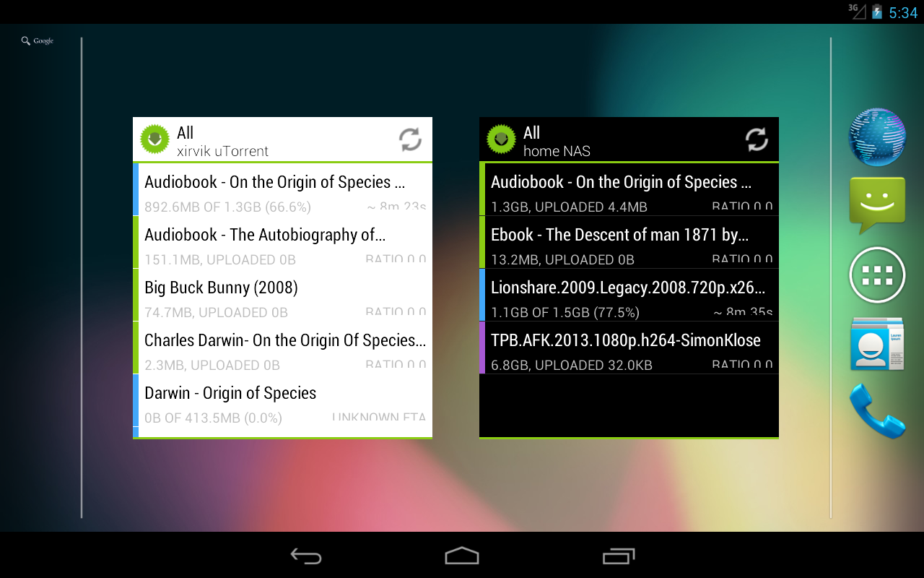The width and height of the screenshot is (924, 578).
Task: Refresh the xirvik uTorrent widget
Action: 409,139
